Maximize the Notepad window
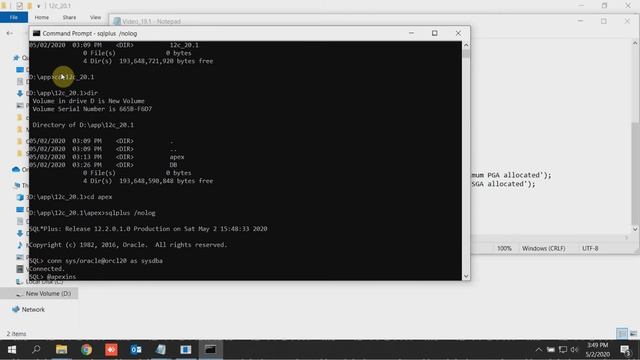Image resolution: width=640 pixels, height=360 pixels. (604, 21)
